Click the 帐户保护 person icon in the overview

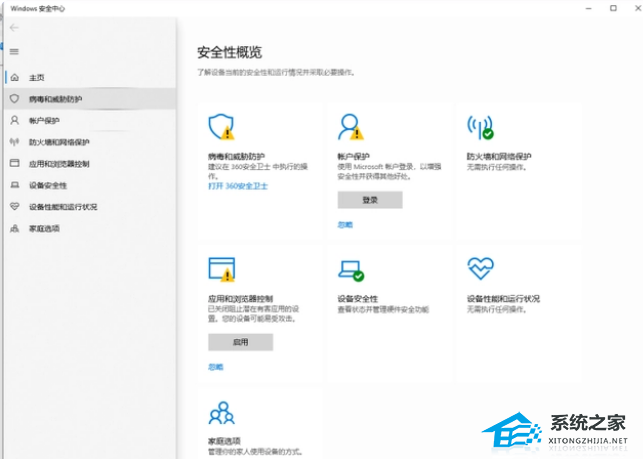coord(351,126)
